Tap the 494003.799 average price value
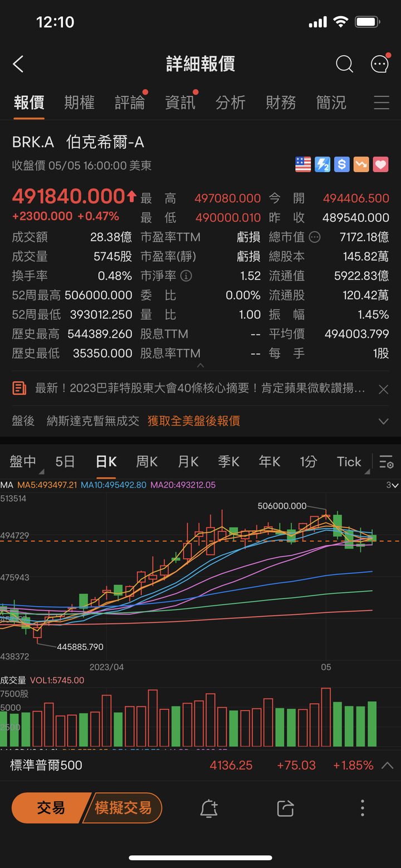Screen dimensions: 401x868 [x=357, y=334]
